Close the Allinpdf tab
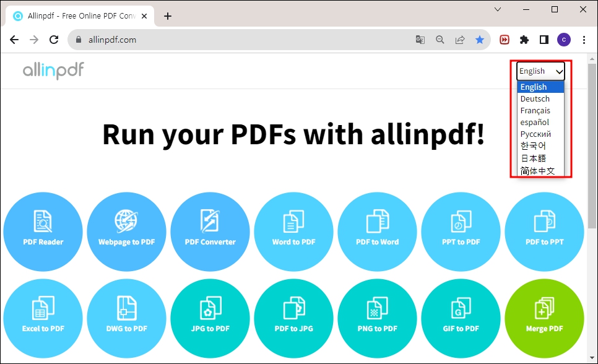 [144, 16]
